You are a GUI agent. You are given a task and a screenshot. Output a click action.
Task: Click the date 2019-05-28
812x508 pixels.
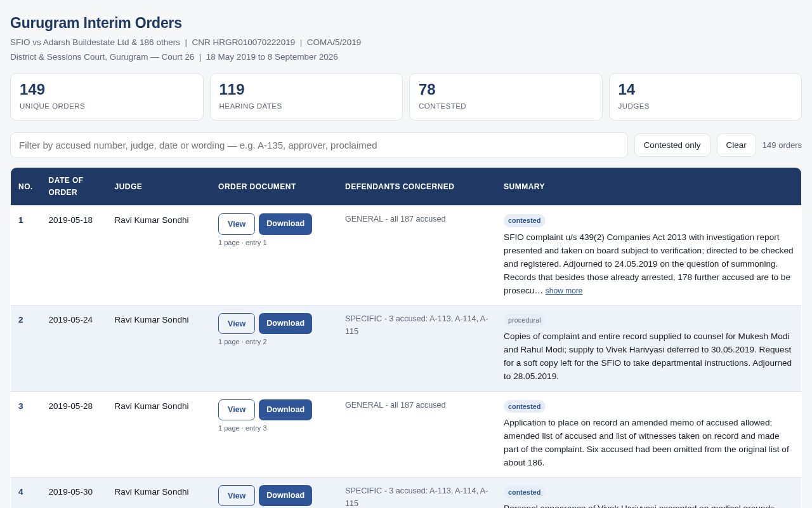point(70,406)
